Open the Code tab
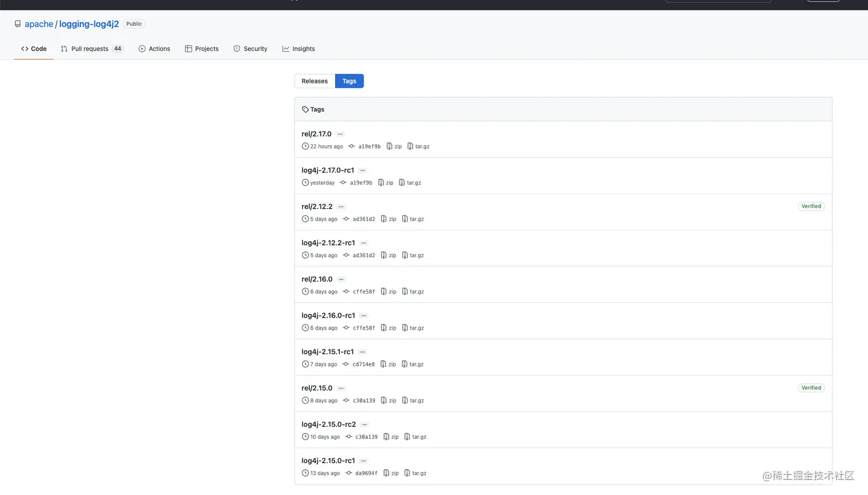Image resolution: width=868 pixels, height=495 pixels. [x=34, y=49]
